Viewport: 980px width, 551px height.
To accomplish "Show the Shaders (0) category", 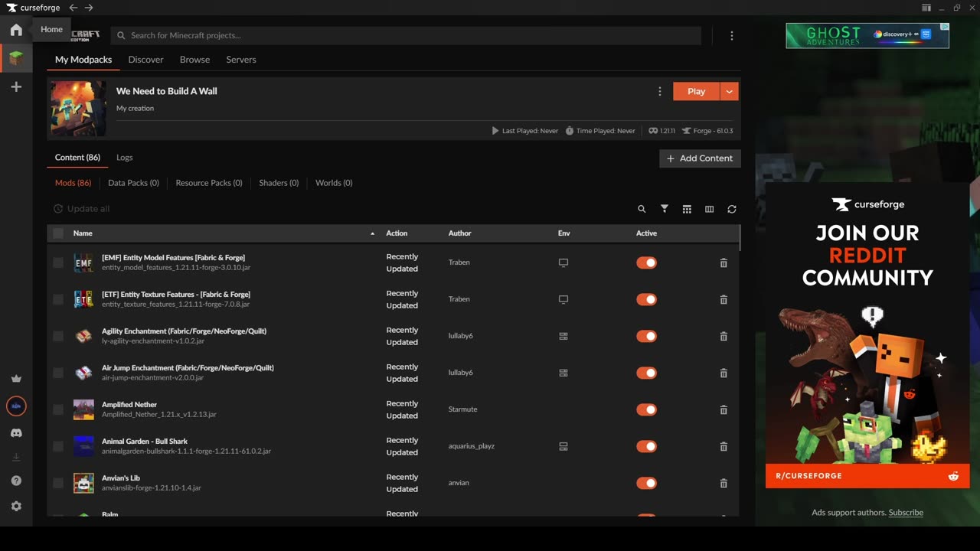I will pyautogui.click(x=279, y=183).
